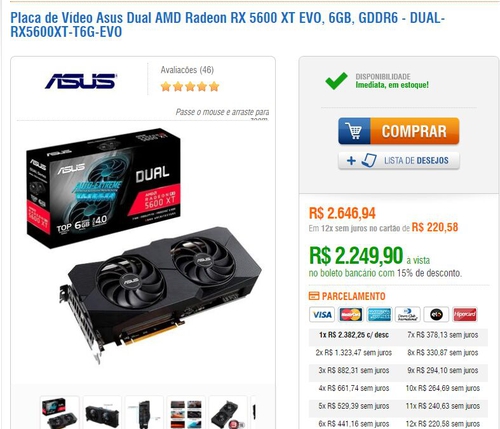Add product to Lista de Desejos

click(399, 161)
